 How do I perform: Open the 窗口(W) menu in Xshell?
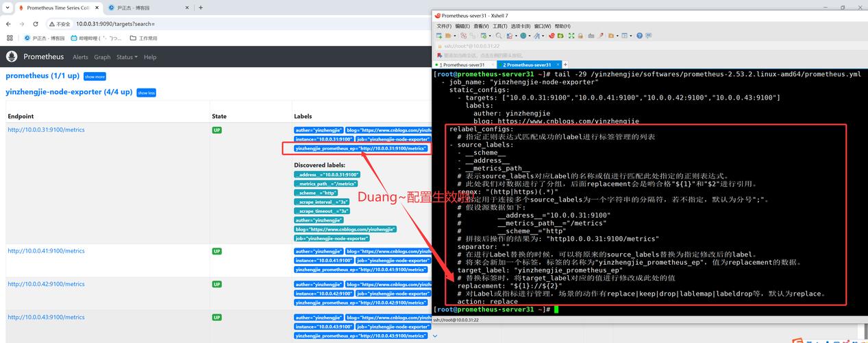(x=543, y=26)
